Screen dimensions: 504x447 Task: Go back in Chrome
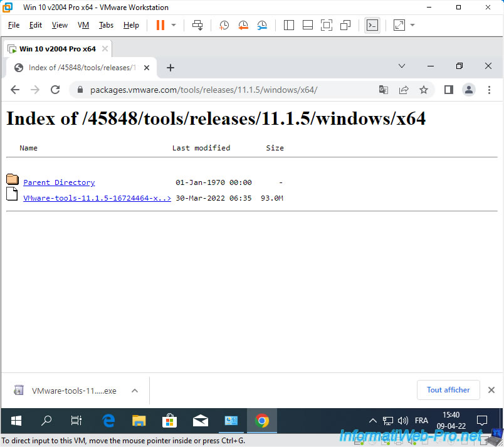pyautogui.click(x=15, y=90)
